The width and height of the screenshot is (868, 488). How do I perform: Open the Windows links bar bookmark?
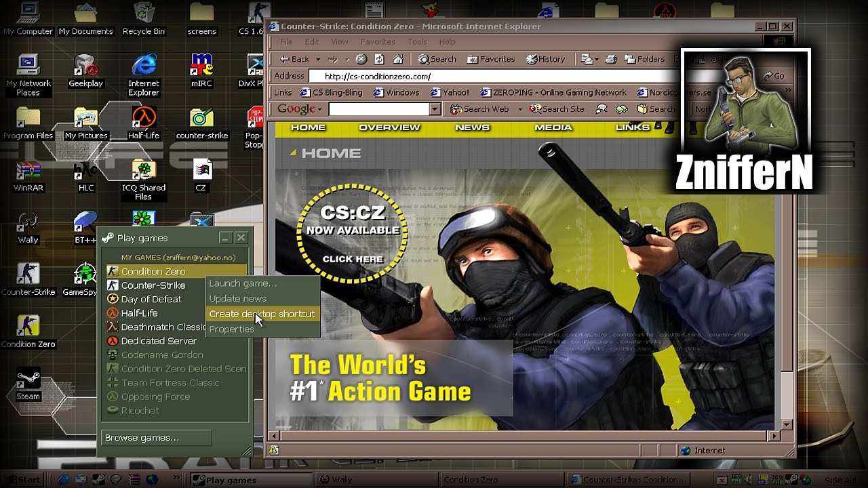pyautogui.click(x=397, y=92)
